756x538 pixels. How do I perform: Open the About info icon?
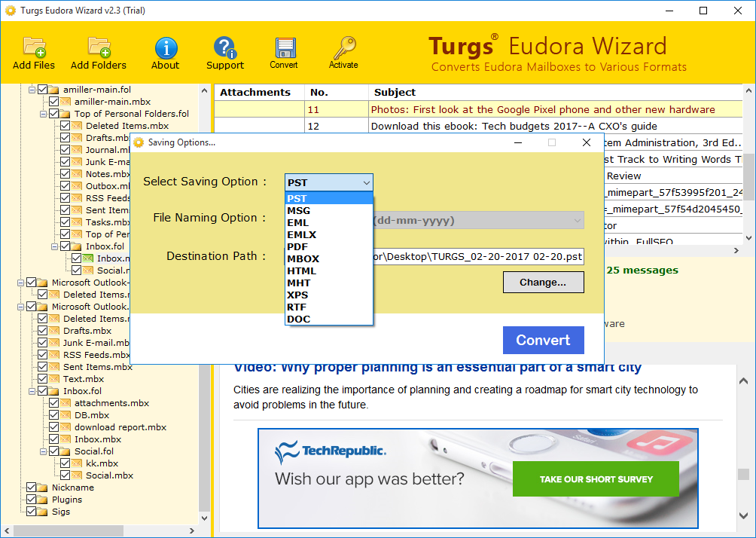(166, 47)
